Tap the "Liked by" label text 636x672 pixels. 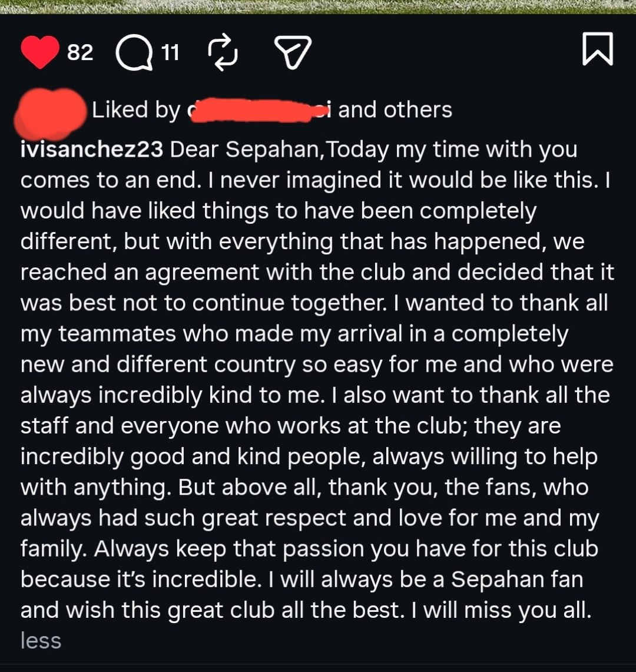click(x=136, y=110)
